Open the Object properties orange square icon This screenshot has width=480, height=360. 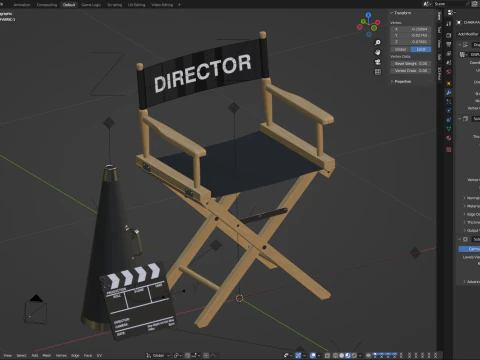(x=449, y=83)
